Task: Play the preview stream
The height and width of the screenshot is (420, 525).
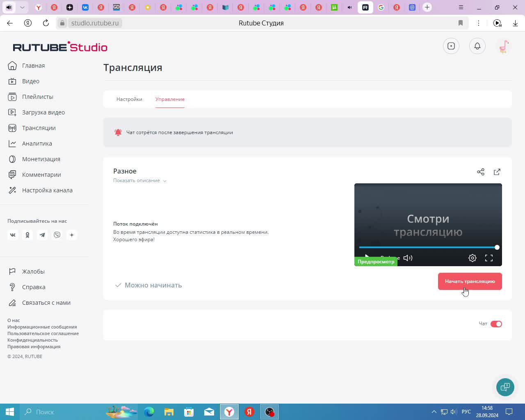Action: 367,257
